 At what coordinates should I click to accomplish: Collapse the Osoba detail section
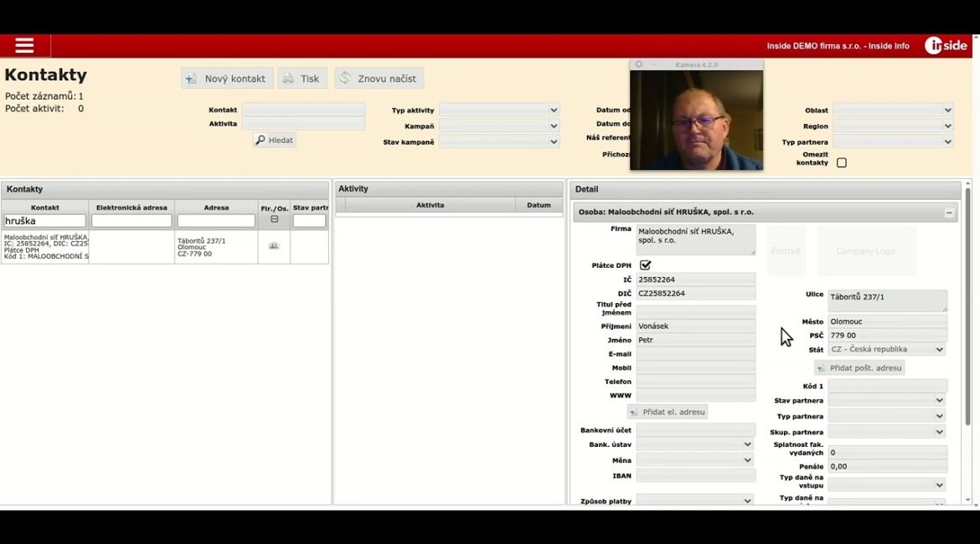tap(949, 213)
